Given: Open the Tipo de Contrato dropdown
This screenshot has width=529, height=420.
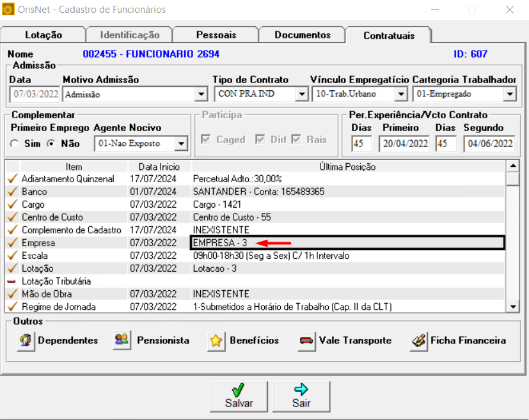Looking at the screenshot, I should click(x=302, y=95).
